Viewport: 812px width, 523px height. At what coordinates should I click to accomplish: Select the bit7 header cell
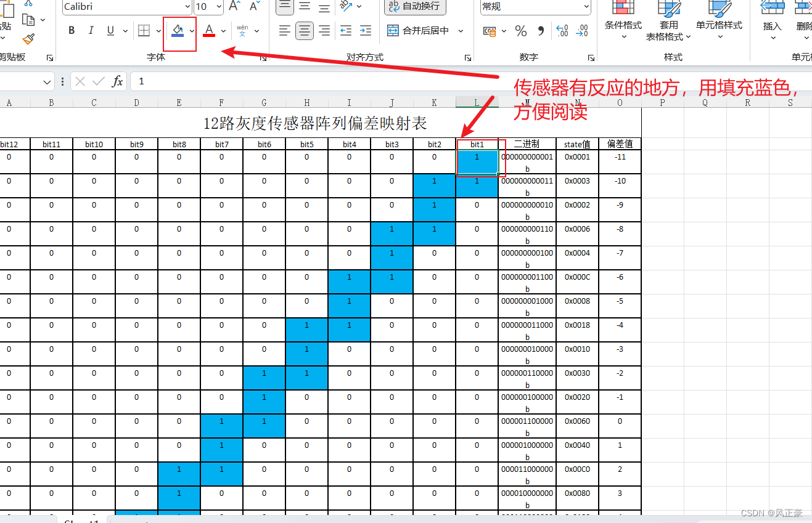(222, 144)
